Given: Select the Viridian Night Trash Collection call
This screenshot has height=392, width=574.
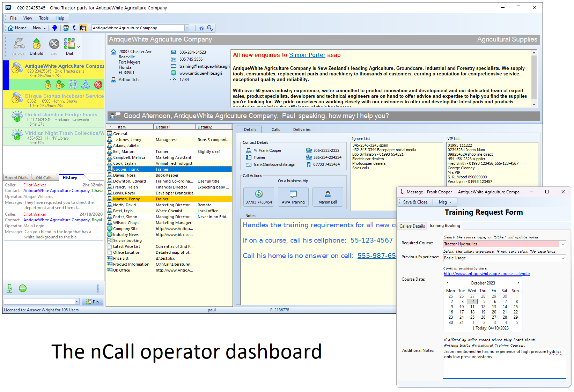Looking at the screenshot, I should pyautogui.click(x=54, y=137).
